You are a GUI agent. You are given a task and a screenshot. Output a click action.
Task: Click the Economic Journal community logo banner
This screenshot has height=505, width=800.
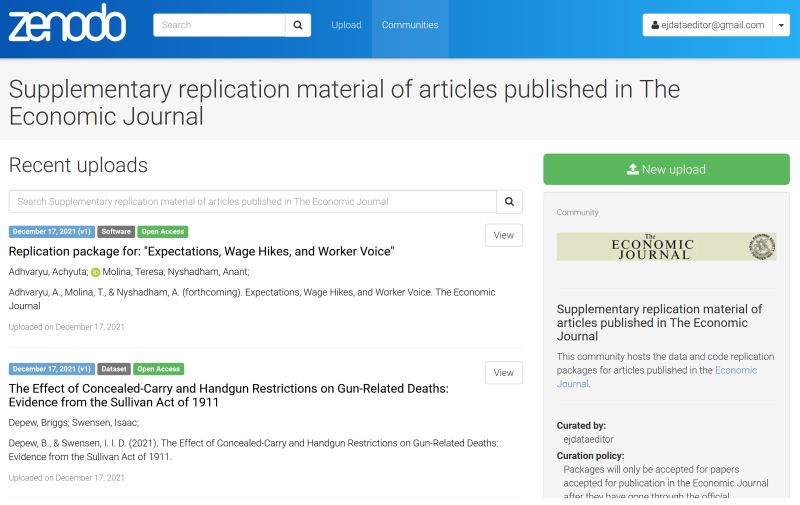coord(666,247)
